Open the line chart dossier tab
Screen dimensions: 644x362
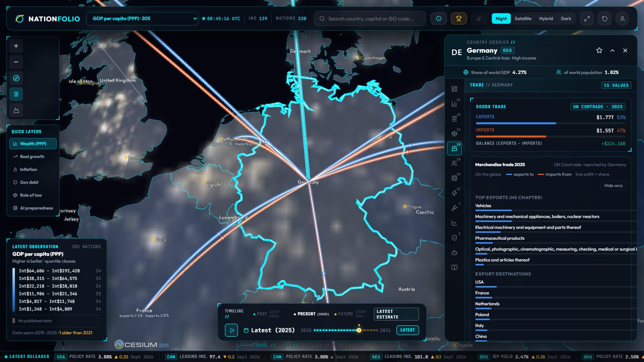point(454,223)
